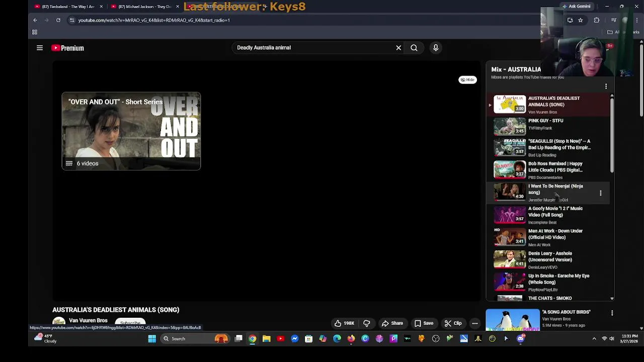Open more actions ellipsis beside Clip
The image size is (644, 362).
(x=475, y=323)
